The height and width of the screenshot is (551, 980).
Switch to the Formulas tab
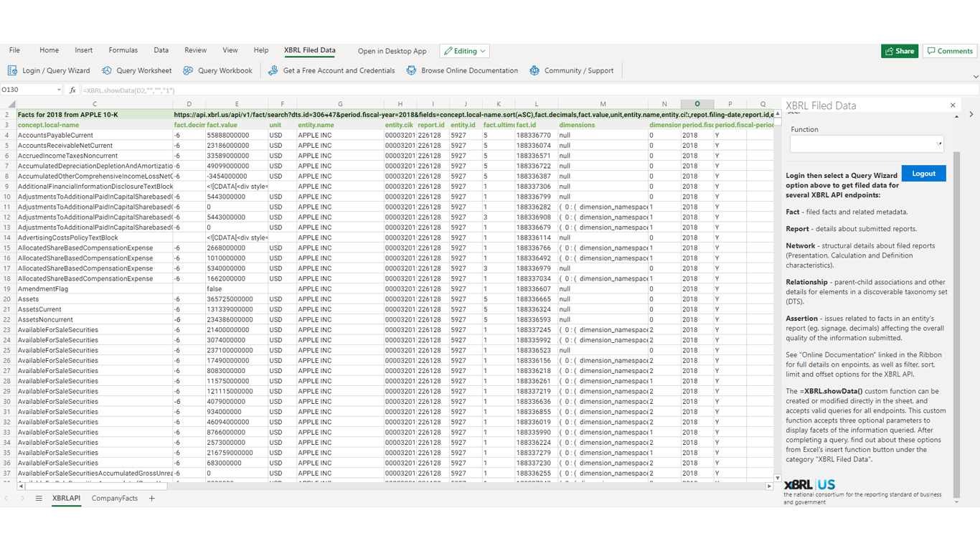123,50
